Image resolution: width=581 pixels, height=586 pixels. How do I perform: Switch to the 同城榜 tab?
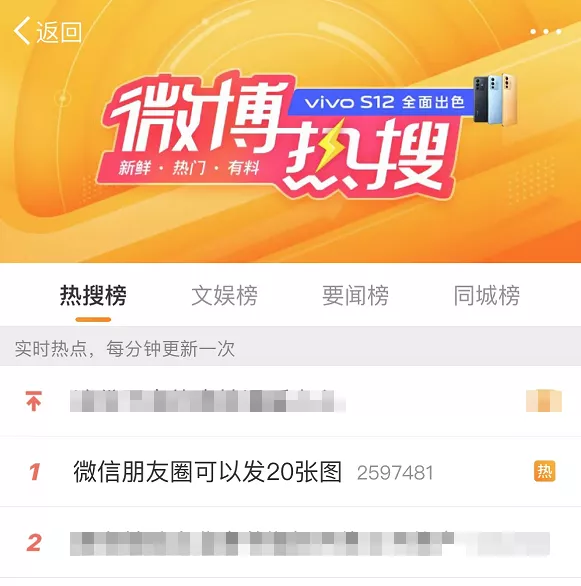tap(486, 295)
